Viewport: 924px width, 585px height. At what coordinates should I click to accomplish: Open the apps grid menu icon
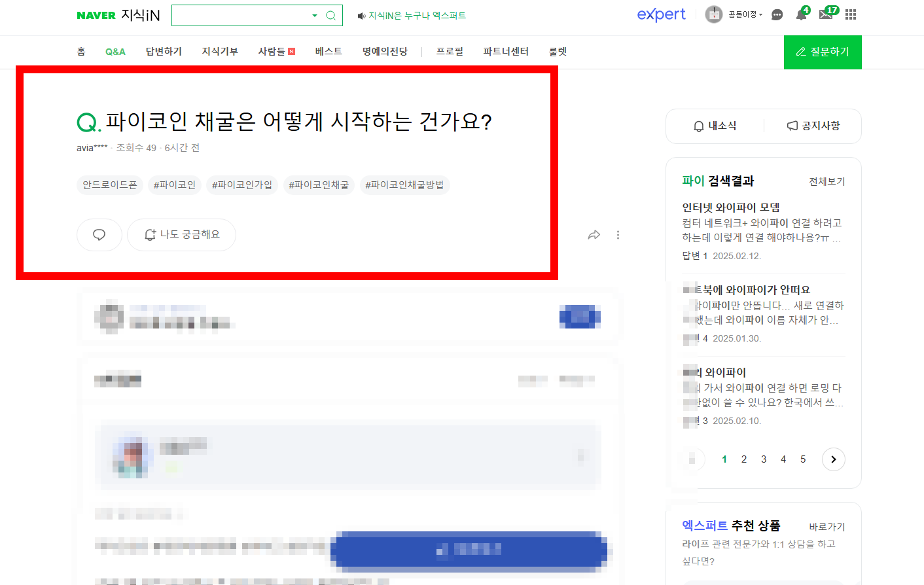[x=851, y=14]
